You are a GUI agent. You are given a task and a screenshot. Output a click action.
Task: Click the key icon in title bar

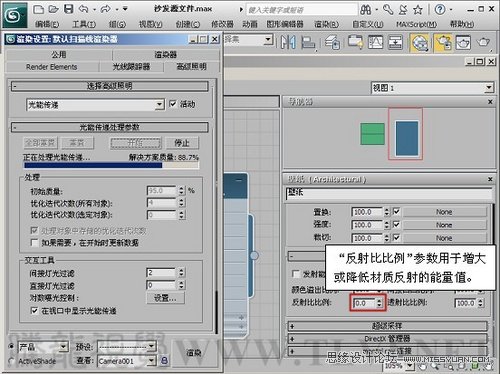click(388, 9)
